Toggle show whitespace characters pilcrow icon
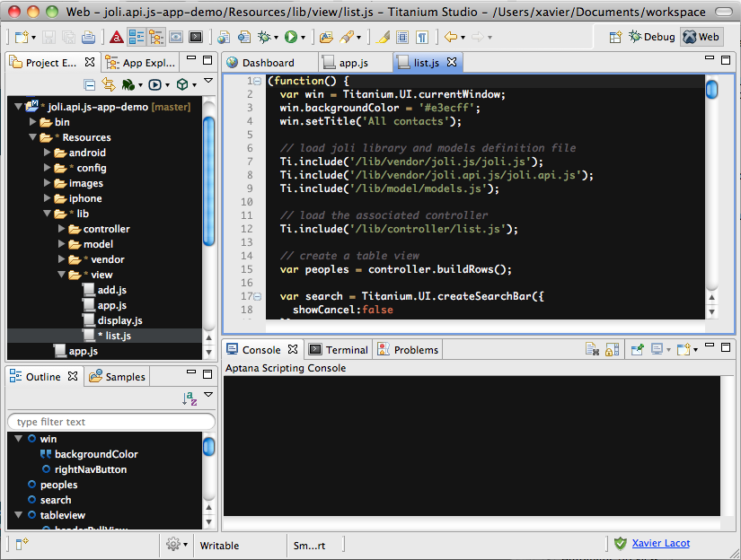741x560 pixels. point(422,37)
